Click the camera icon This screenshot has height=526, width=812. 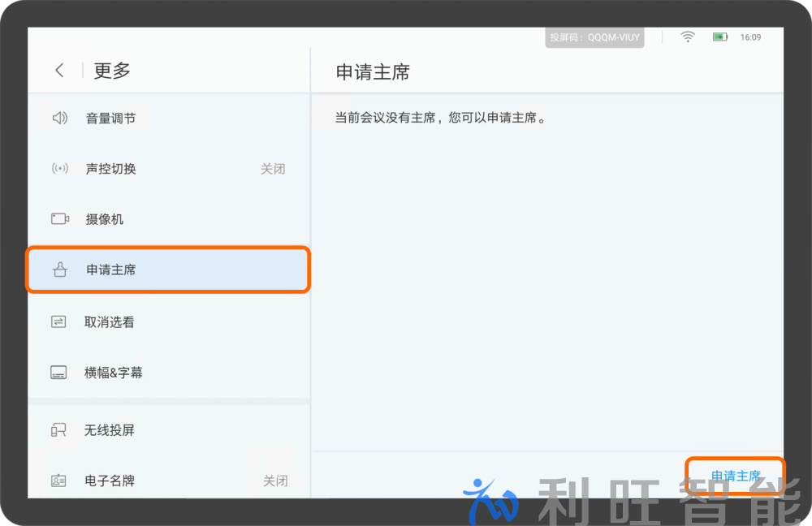pos(59,218)
